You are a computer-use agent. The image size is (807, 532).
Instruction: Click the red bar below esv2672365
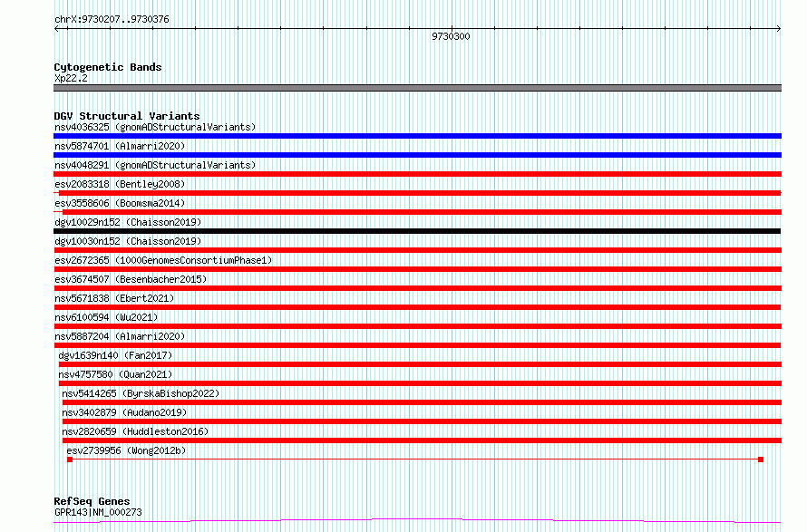417,269
